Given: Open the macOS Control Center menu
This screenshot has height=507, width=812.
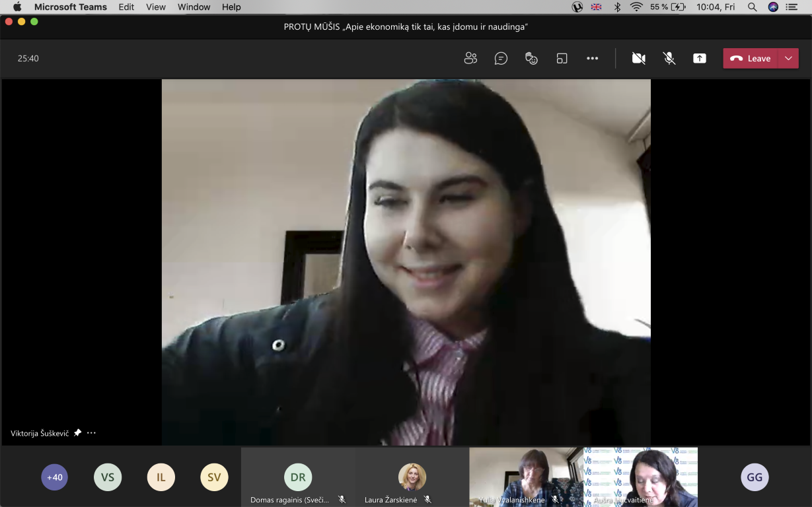Looking at the screenshot, I should point(792,7).
